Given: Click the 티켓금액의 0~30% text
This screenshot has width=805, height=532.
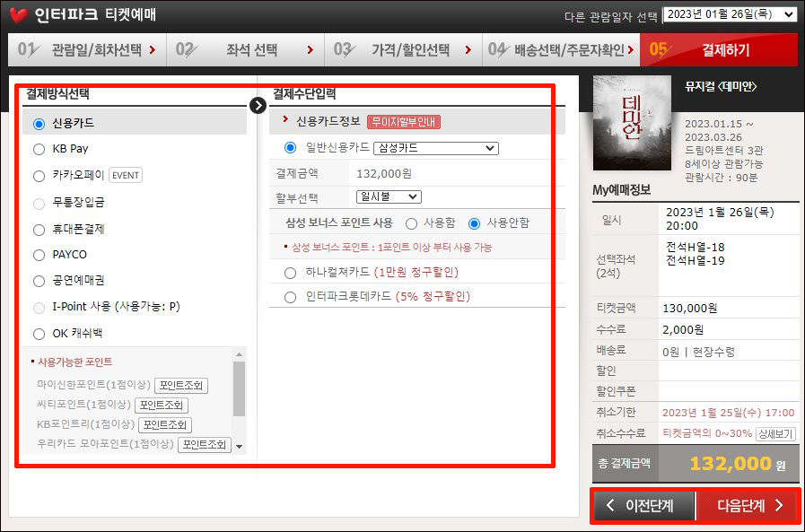Looking at the screenshot, I should (x=707, y=433).
